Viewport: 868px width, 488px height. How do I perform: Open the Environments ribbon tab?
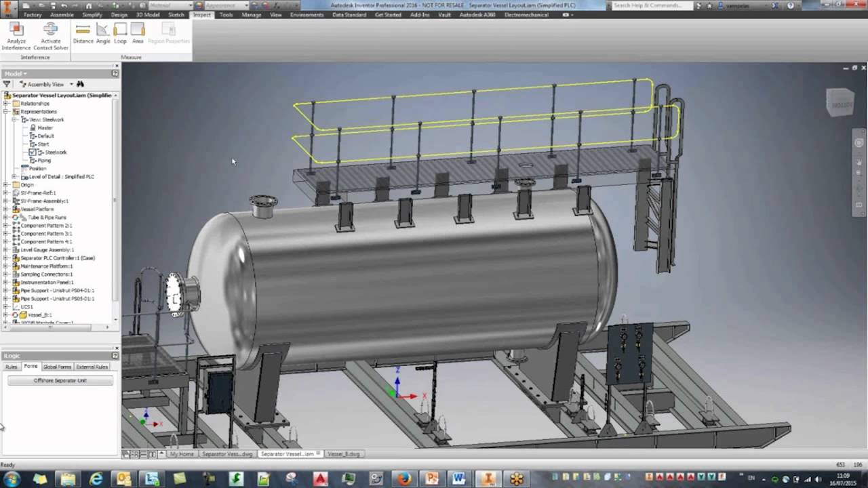pos(307,14)
